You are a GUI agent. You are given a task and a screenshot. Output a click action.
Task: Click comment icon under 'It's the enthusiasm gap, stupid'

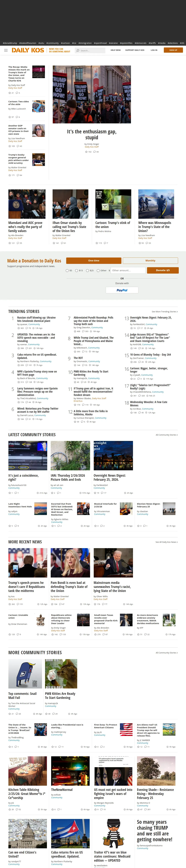[x=94, y=152]
